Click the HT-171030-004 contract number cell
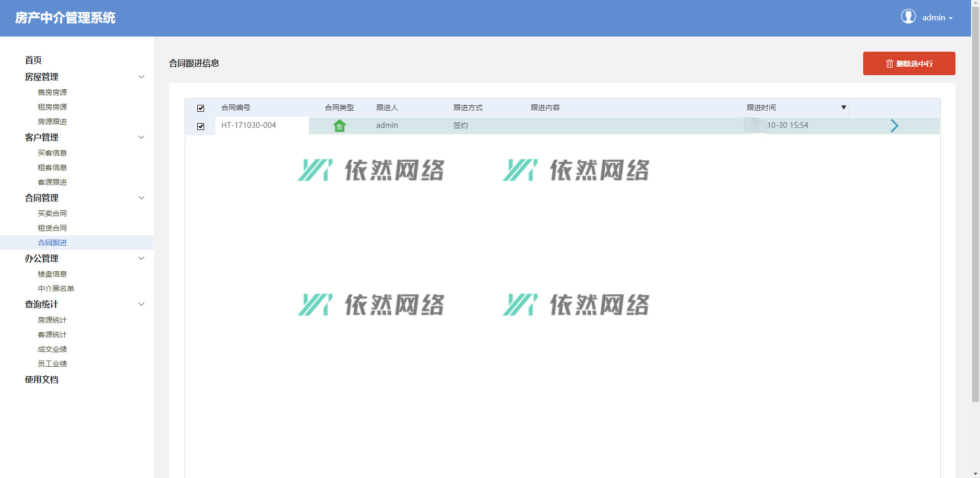The width and height of the screenshot is (980, 478). (249, 125)
